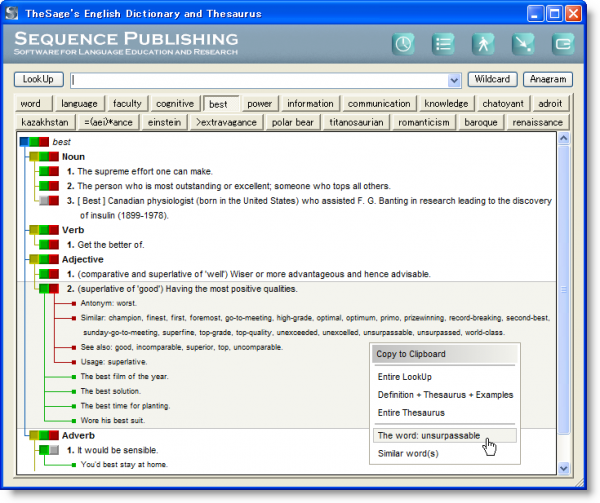Select the 'adroit' history tab

[x=550, y=104]
